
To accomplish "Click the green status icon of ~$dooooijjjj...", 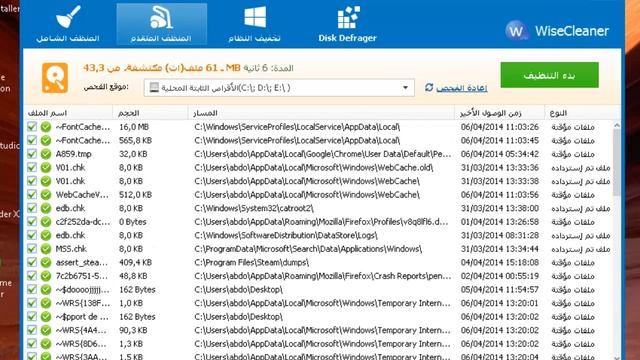I will [46, 289].
